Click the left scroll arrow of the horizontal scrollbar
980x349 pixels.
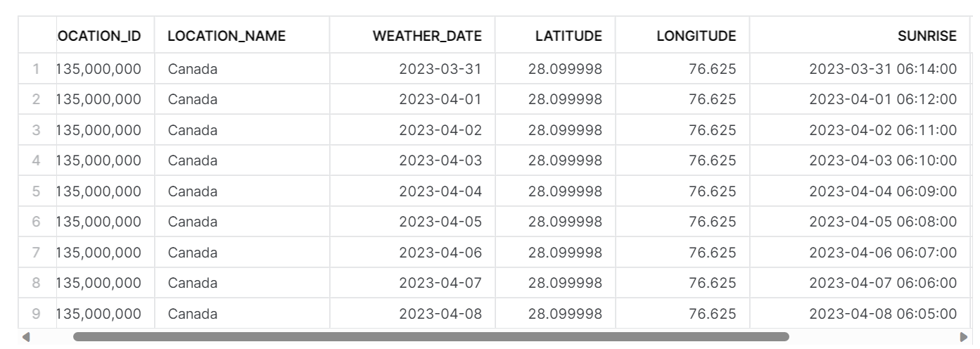point(26,337)
